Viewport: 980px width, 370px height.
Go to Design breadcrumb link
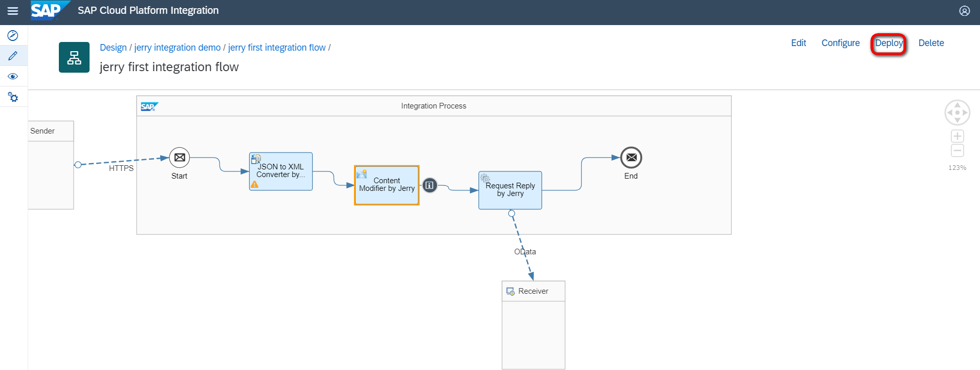(x=113, y=48)
